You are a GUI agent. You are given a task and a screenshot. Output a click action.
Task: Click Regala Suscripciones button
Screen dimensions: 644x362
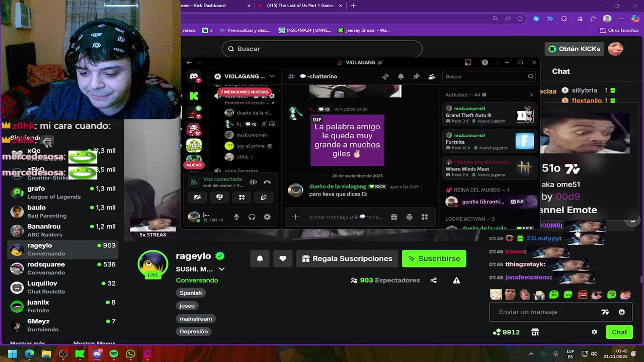coord(347,258)
